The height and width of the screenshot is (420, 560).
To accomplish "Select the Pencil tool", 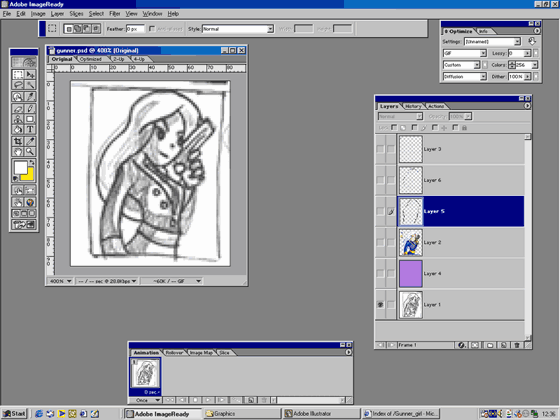I will coord(30,108).
